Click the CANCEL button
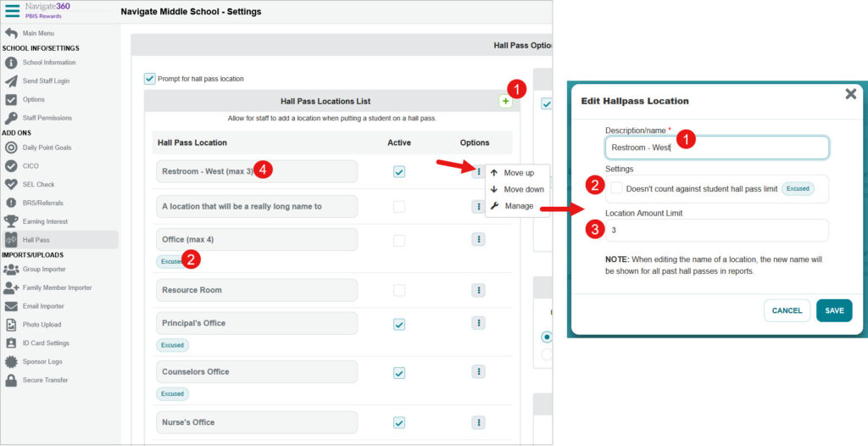This screenshot has height=446, width=868. click(x=787, y=311)
